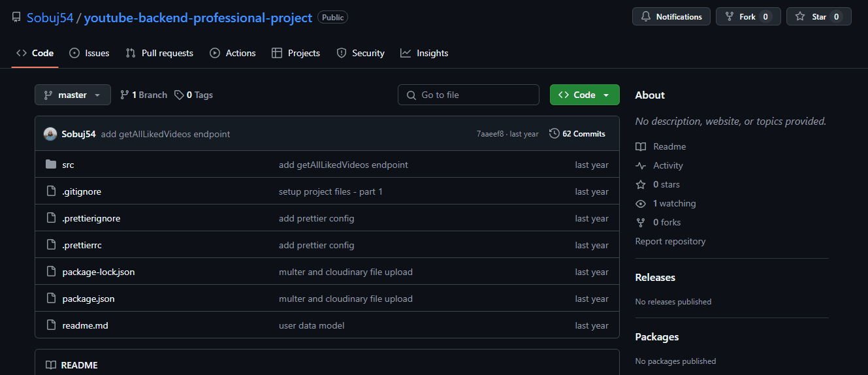Click the file icon beside package.json
Viewport: 868px width, 375px height.
pyautogui.click(x=51, y=299)
